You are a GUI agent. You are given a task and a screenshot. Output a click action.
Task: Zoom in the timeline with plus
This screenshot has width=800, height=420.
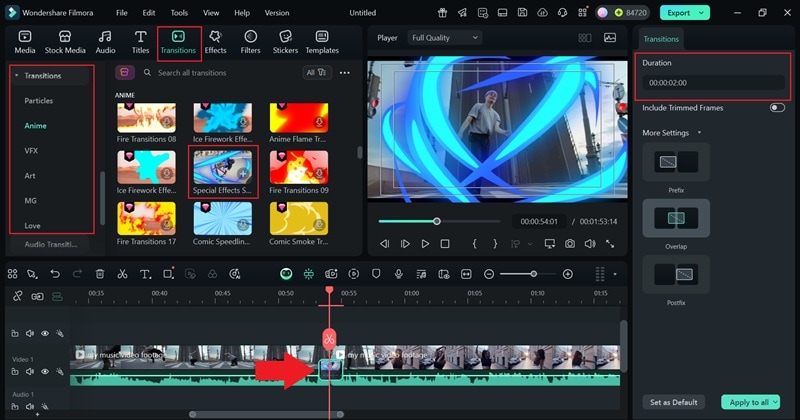(x=567, y=274)
